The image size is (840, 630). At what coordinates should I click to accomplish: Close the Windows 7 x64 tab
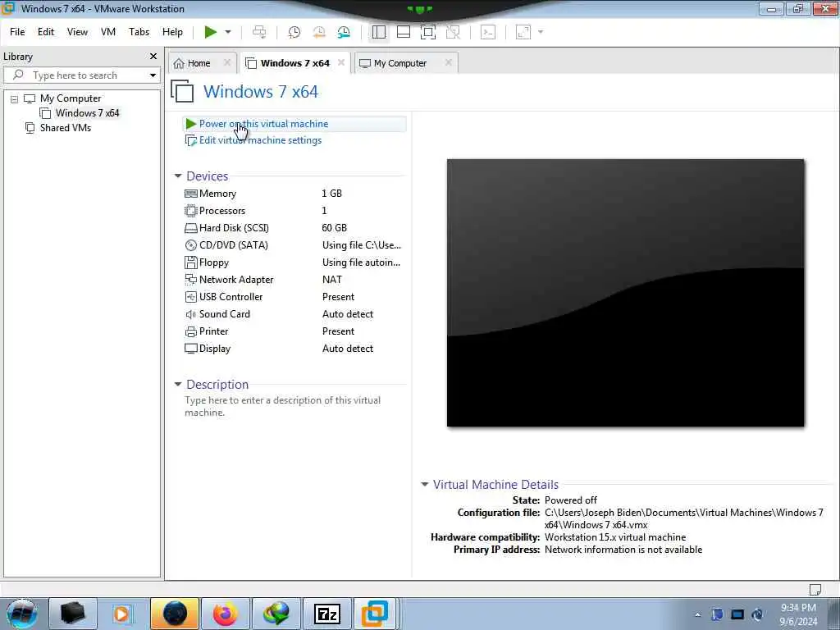coord(340,62)
